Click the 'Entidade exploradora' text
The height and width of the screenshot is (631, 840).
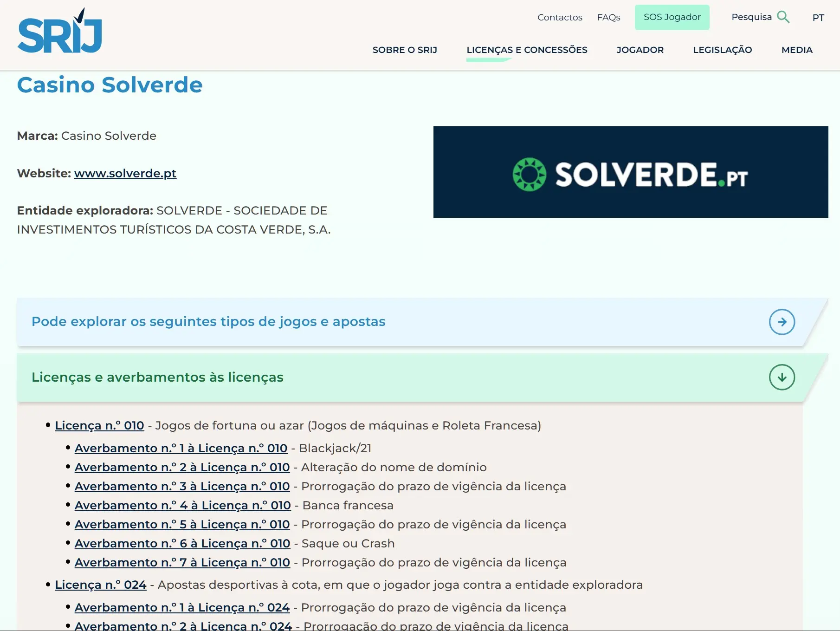point(174,220)
